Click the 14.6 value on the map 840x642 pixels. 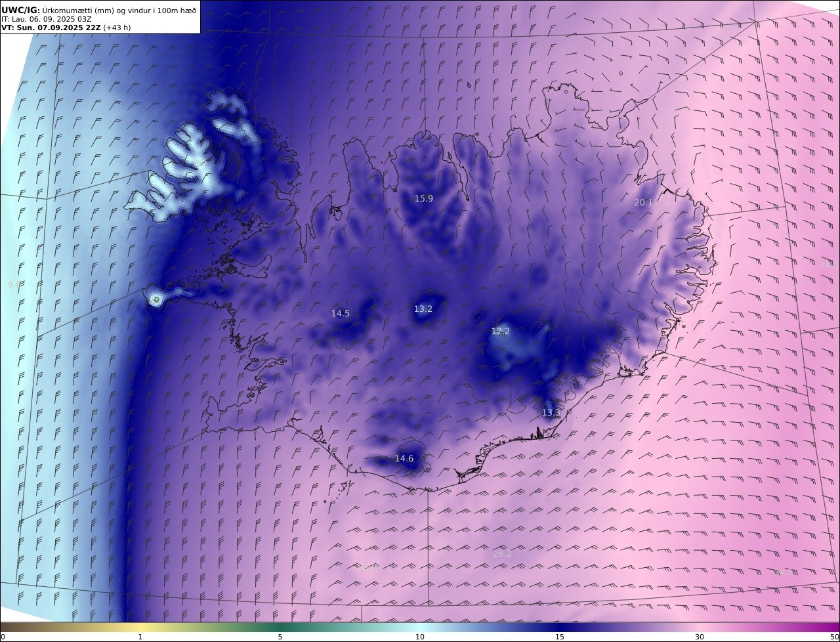click(x=404, y=459)
